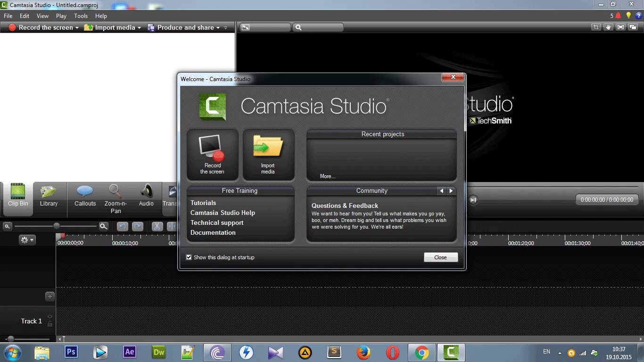Image resolution: width=644 pixels, height=362 pixels.
Task: Open the Zoom-n-Pan tool
Action: coord(116,198)
